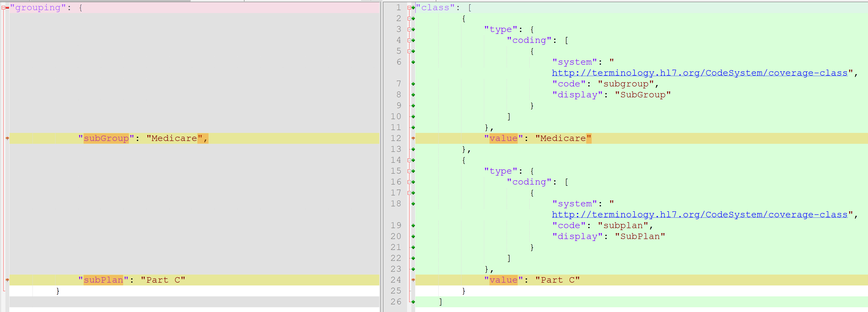Click the green added marker on line 7
868x312 pixels.
[413, 84]
